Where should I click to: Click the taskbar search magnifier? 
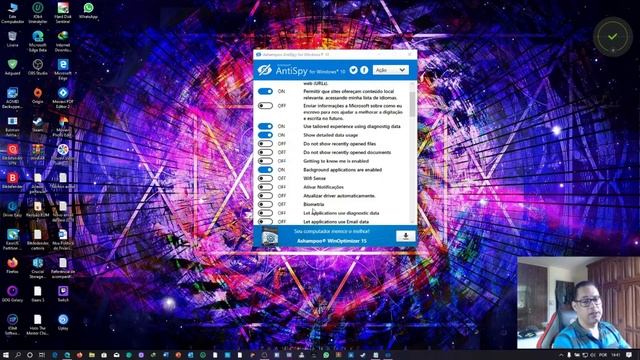(x=18, y=355)
